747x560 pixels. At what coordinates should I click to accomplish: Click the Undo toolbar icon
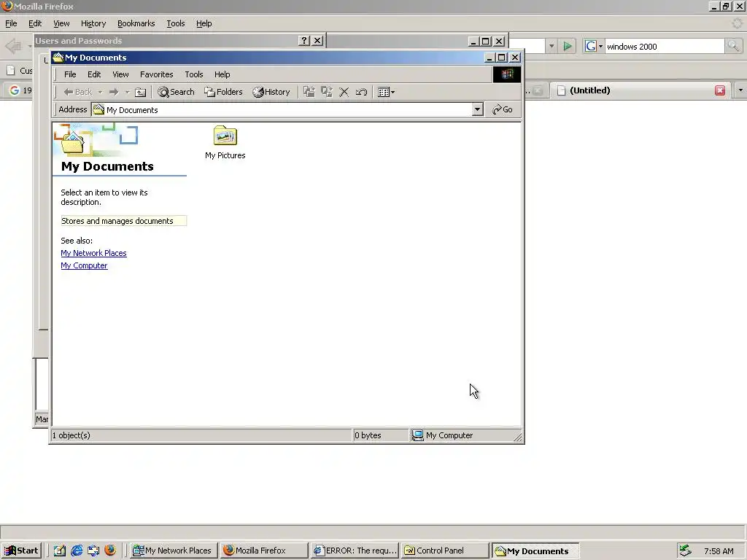tap(362, 92)
